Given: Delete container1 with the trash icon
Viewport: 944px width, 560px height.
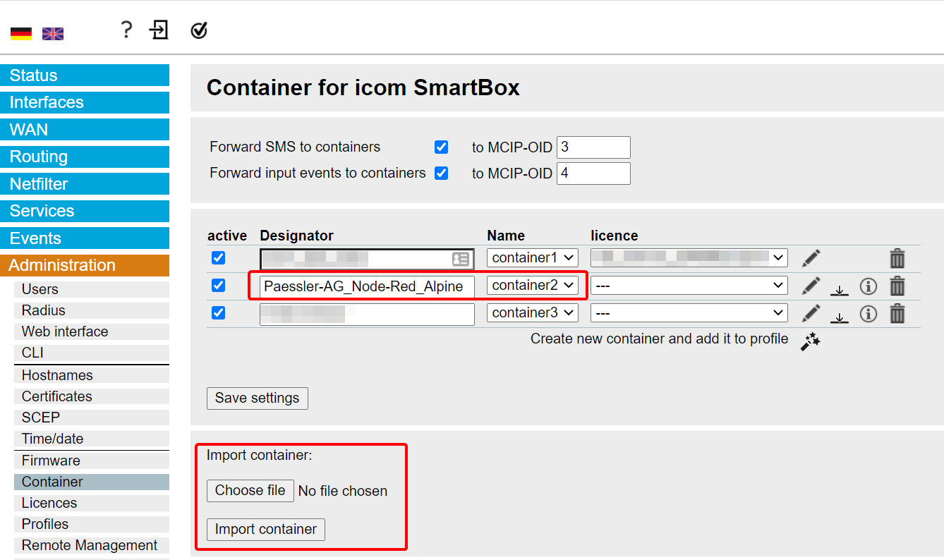Looking at the screenshot, I should 897,258.
